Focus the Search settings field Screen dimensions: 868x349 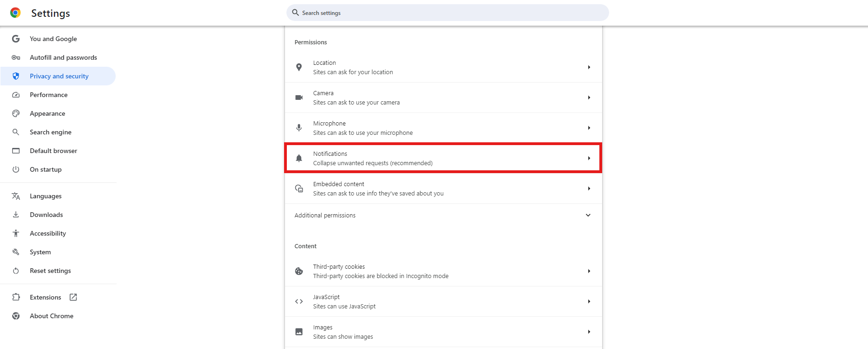coord(448,13)
